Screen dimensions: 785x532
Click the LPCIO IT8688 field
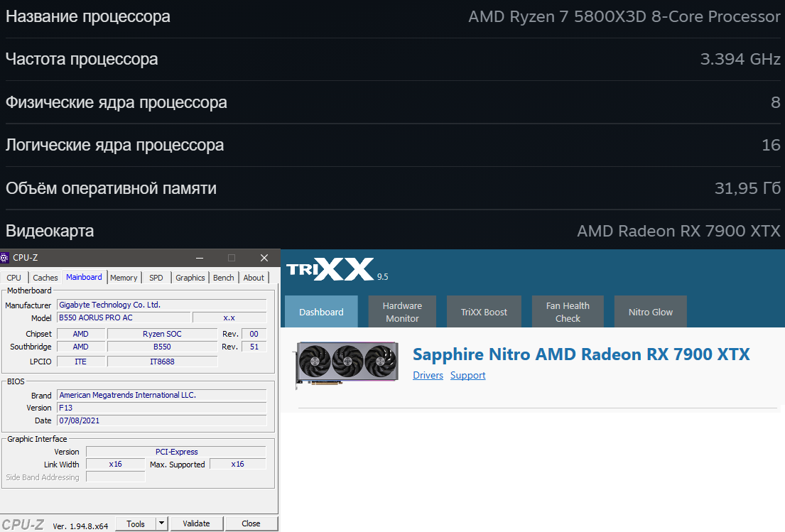[x=162, y=362]
